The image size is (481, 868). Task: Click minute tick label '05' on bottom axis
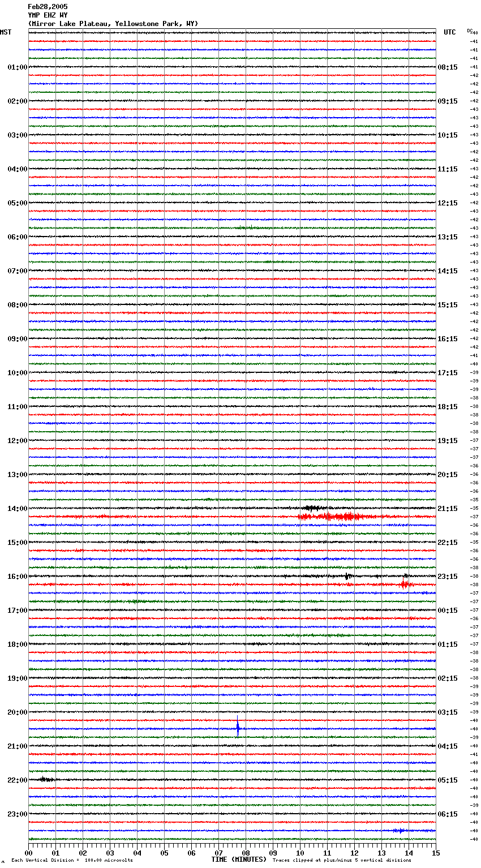click(164, 853)
